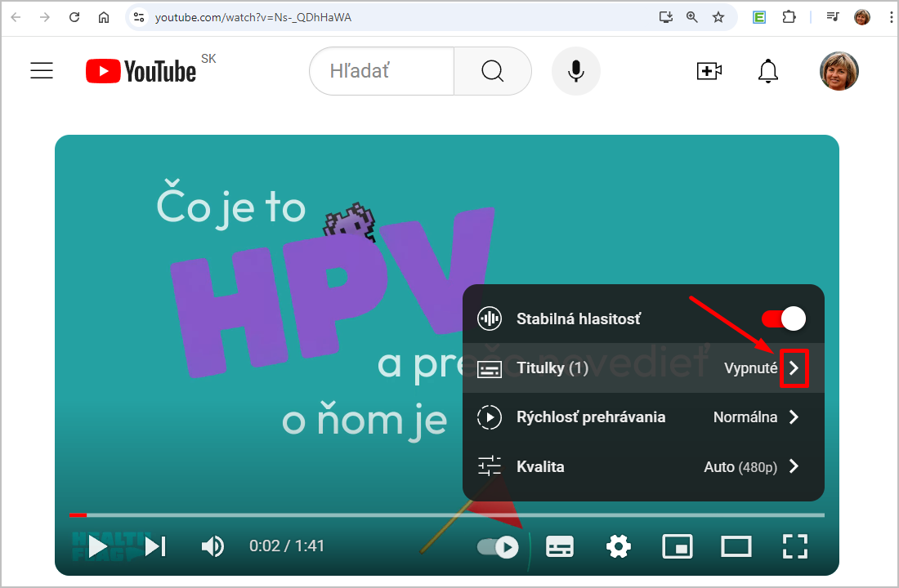Image resolution: width=899 pixels, height=588 pixels.
Task: Expand the Titulky chevron next to Vypnuté
Action: click(794, 368)
